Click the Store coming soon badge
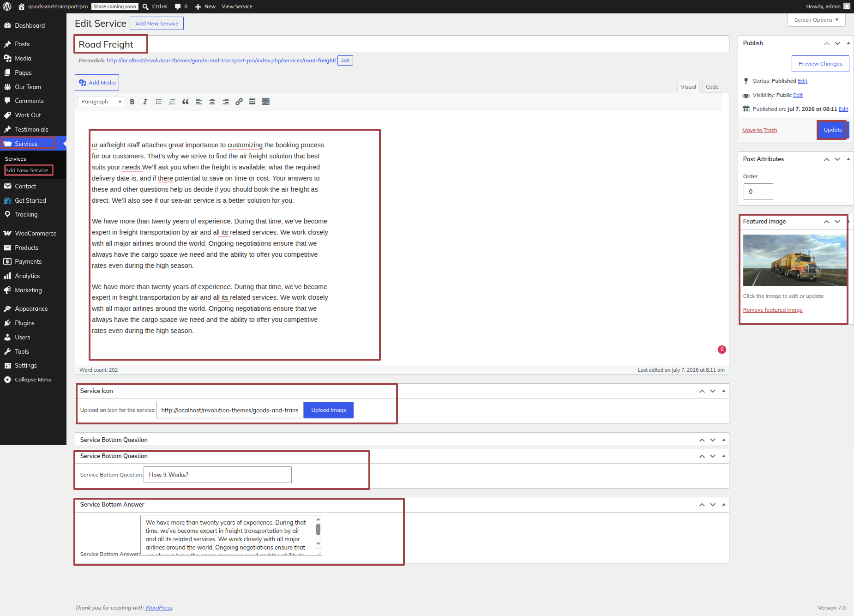854x616 pixels. tap(114, 6)
